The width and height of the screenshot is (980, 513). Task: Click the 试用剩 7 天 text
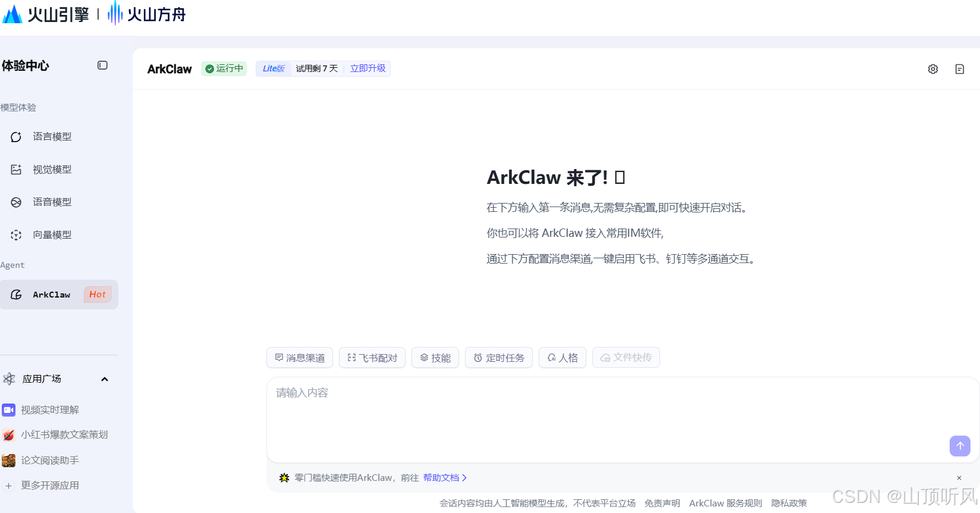317,68
